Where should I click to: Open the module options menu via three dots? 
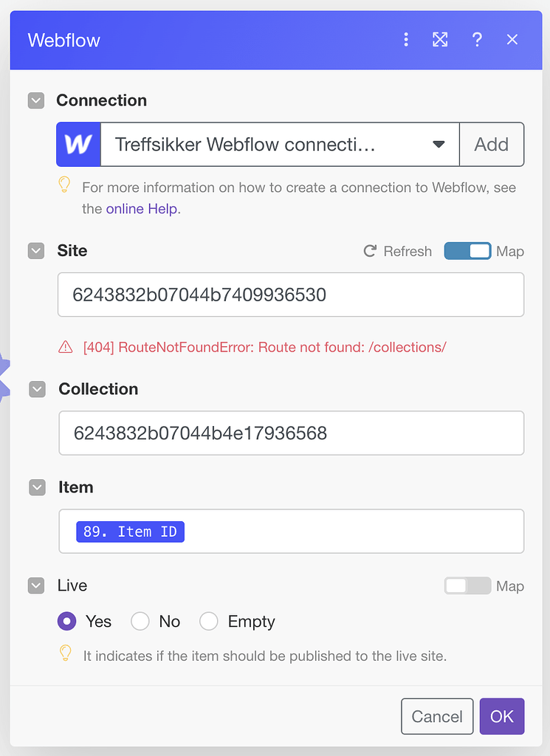pyautogui.click(x=406, y=40)
